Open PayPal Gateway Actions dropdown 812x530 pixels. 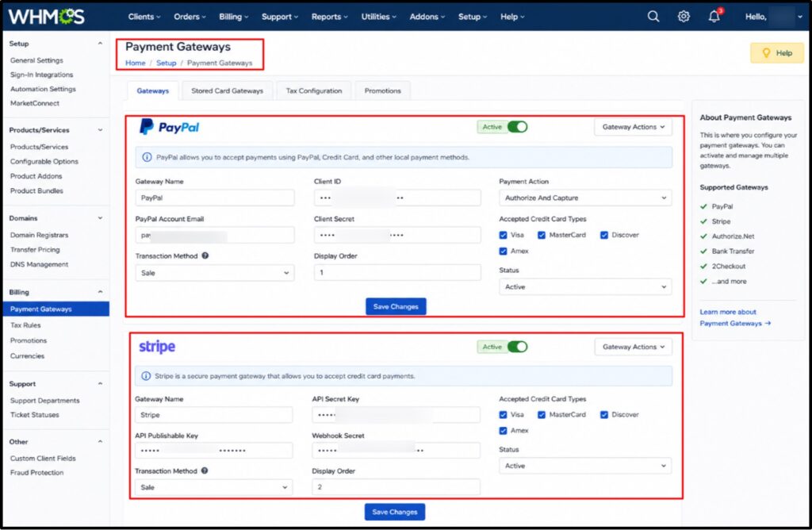tap(633, 127)
